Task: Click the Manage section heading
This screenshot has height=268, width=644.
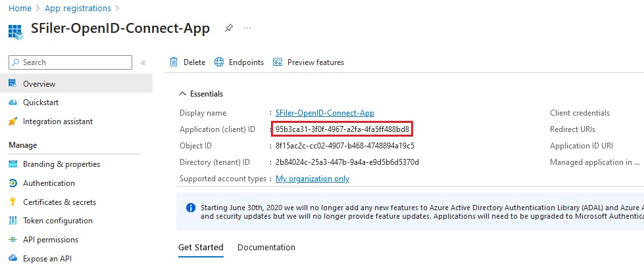Action: coord(22,145)
